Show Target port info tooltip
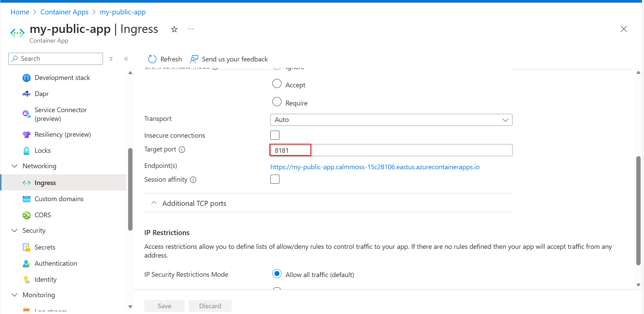This screenshot has height=314, width=644. (182, 149)
